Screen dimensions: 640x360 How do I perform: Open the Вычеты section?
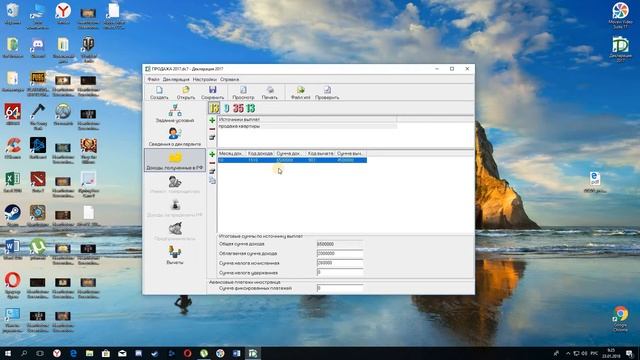[x=175, y=255]
